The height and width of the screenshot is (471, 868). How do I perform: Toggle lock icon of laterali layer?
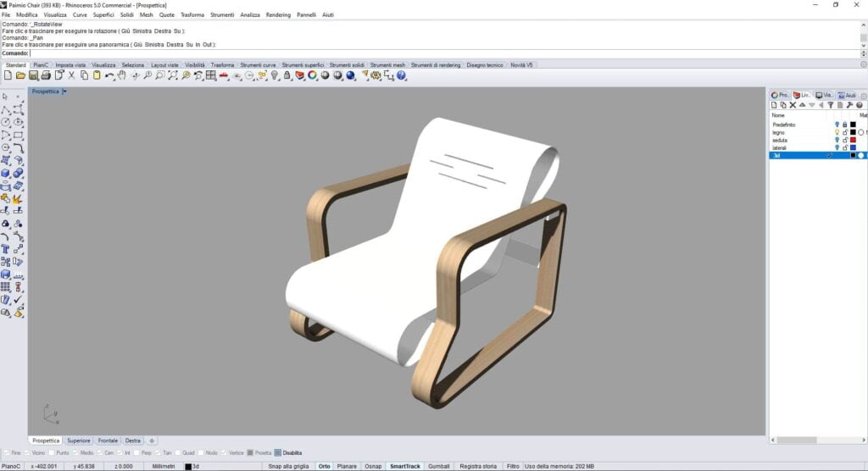tap(845, 147)
